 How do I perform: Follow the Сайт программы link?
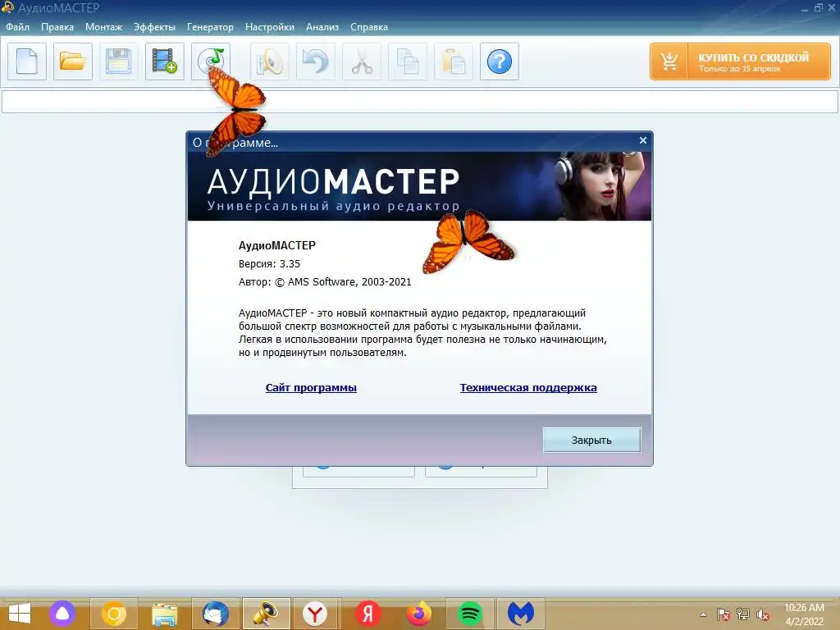coord(311,387)
